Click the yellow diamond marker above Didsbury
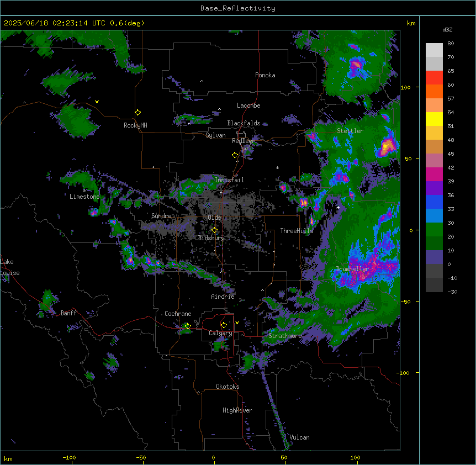 [214, 230]
